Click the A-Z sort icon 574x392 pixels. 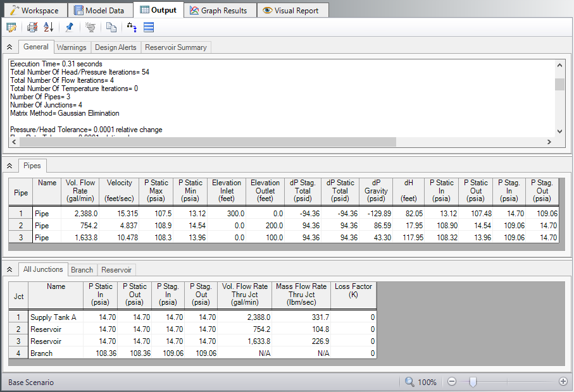(49, 27)
